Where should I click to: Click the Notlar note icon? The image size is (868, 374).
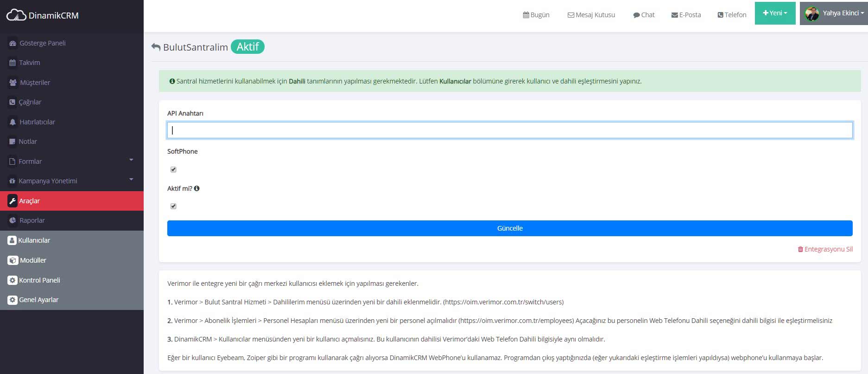pos(13,142)
